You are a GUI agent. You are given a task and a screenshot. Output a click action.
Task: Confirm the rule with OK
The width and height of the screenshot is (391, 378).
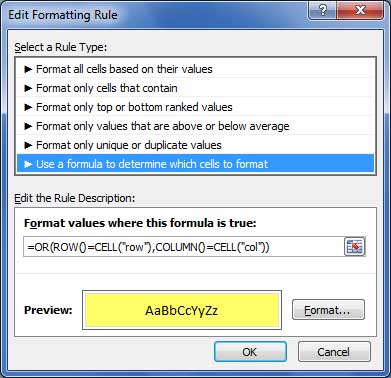click(x=250, y=352)
